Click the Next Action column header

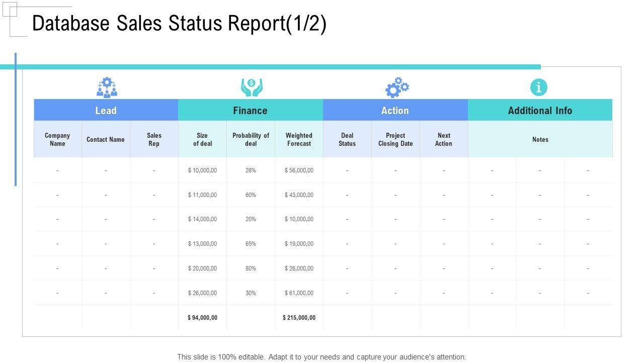(x=444, y=139)
